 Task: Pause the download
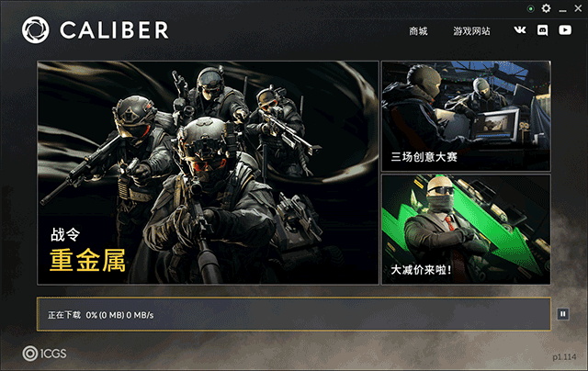click(x=562, y=314)
